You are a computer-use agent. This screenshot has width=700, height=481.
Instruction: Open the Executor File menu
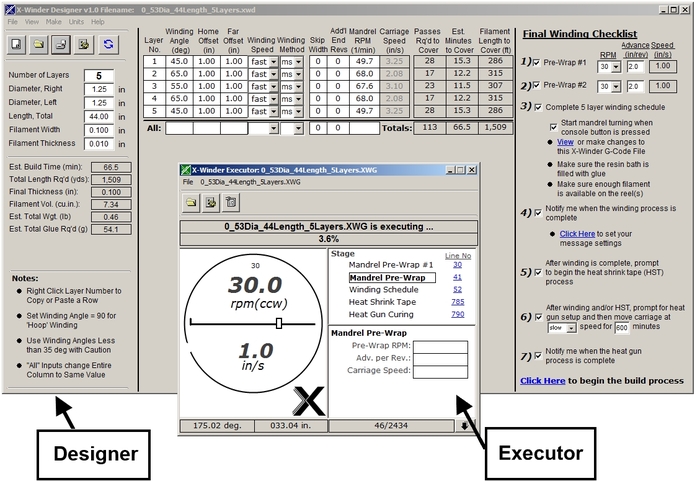(x=188, y=182)
